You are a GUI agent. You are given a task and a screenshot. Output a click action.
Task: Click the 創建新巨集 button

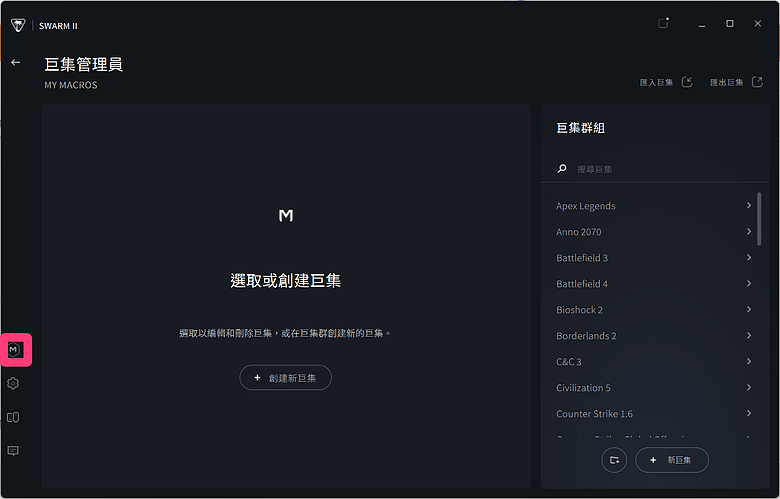[x=286, y=378]
